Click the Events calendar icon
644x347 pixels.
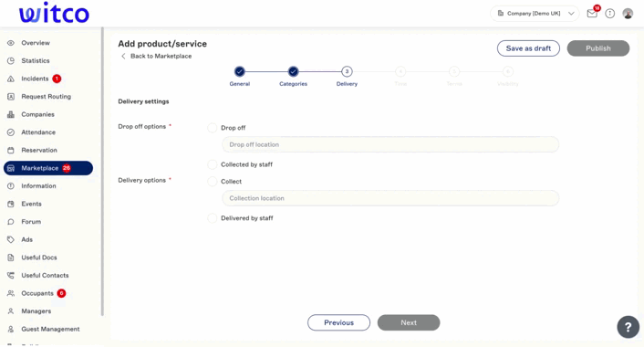(11, 204)
